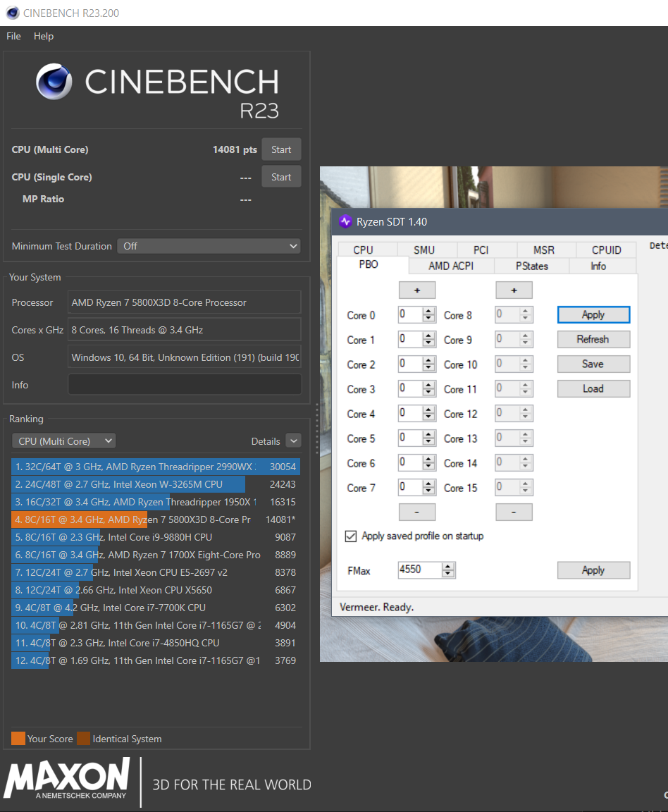Click the Save profile button
The width and height of the screenshot is (668, 812).
(593, 364)
